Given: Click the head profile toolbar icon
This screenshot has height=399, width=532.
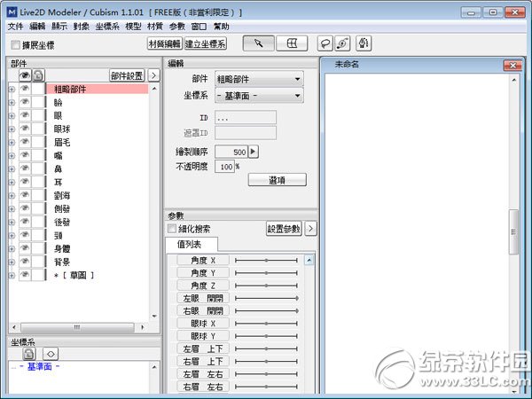Looking at the screenshot, I should [x=364, y=43].
